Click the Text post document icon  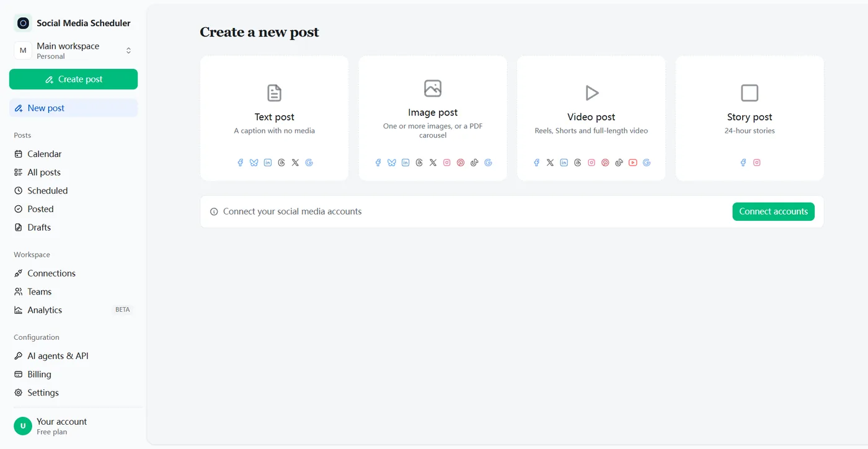click(274, 93)
